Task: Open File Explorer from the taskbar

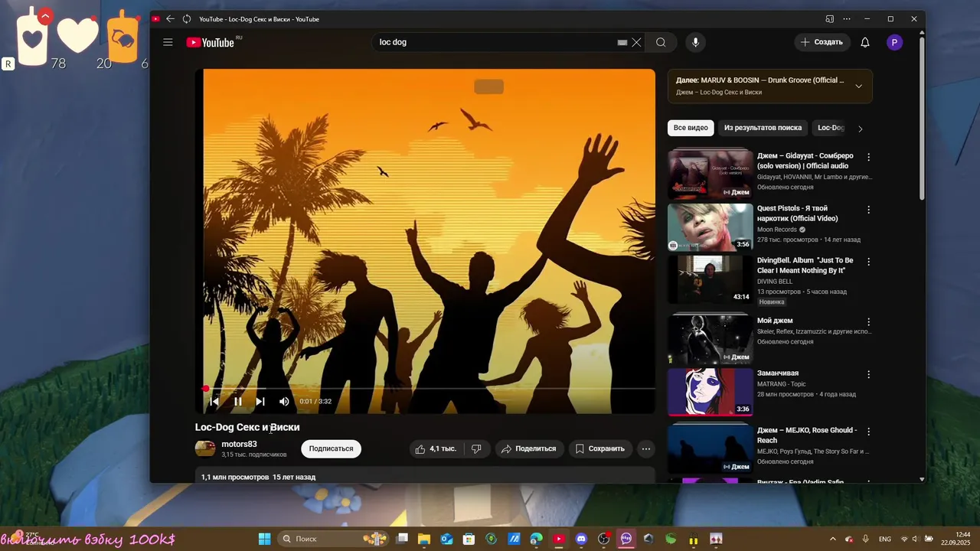Action: pyautogui.click(x=424, y=539)
